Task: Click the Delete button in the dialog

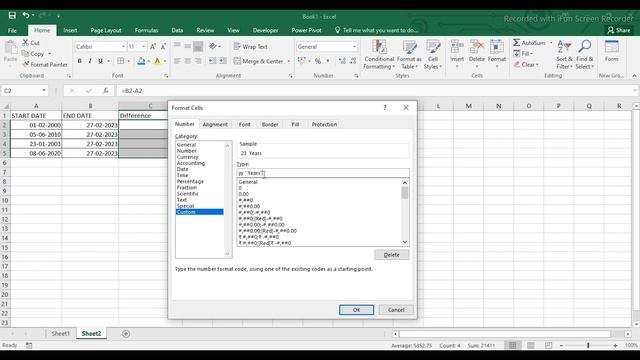Action: point(391,255)
